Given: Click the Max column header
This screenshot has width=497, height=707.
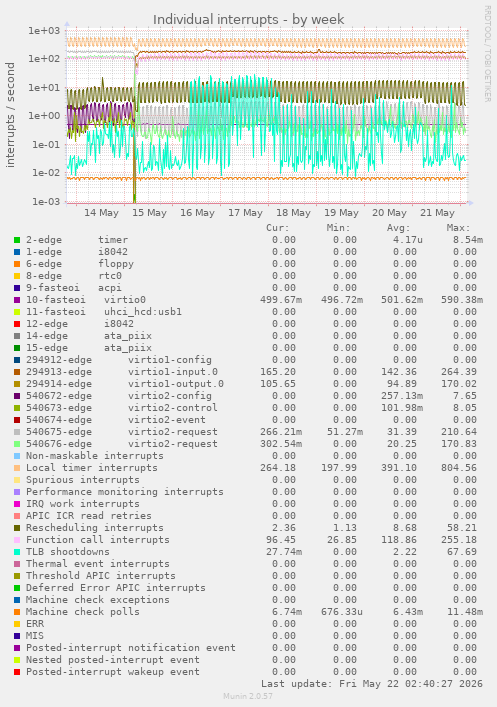Looking at the screenshot, I should point(459,228).
